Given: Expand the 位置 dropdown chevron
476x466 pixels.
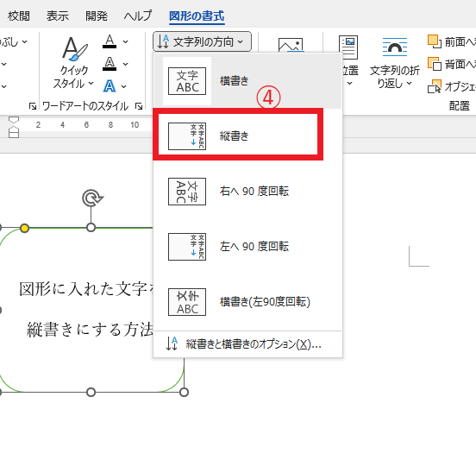Looking at the screenshot, I should point(350,83).
